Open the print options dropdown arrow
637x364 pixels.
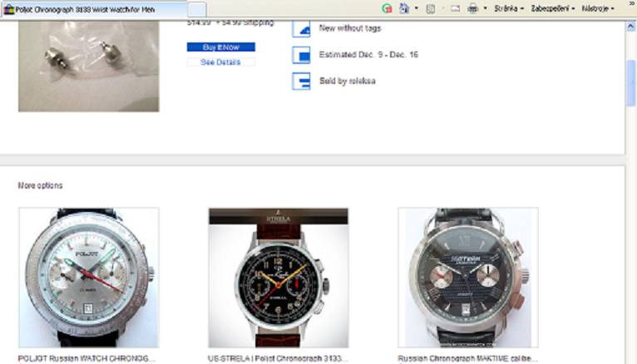pyautogui.click(x=484, y=8)
